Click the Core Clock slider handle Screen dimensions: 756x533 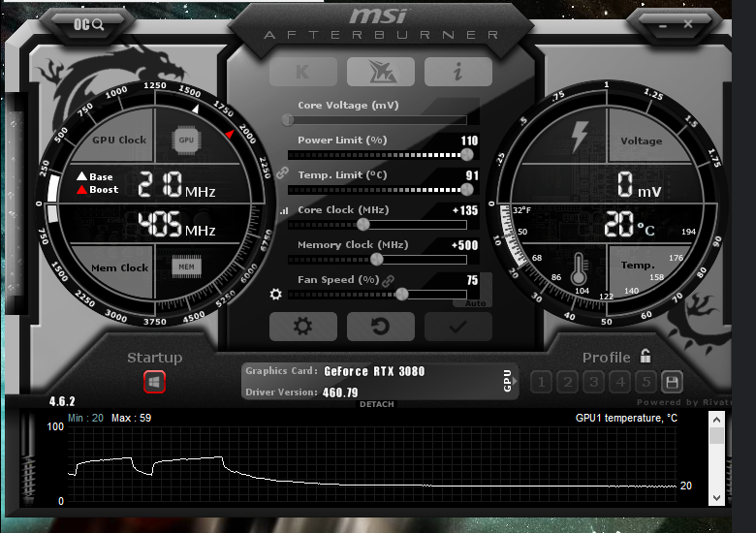(x=363, y=224)
